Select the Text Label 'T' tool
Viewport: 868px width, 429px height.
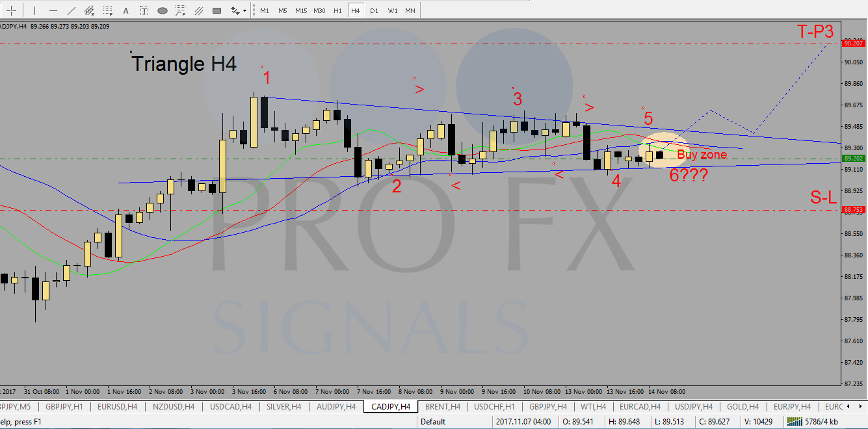[x=144, y=10]
